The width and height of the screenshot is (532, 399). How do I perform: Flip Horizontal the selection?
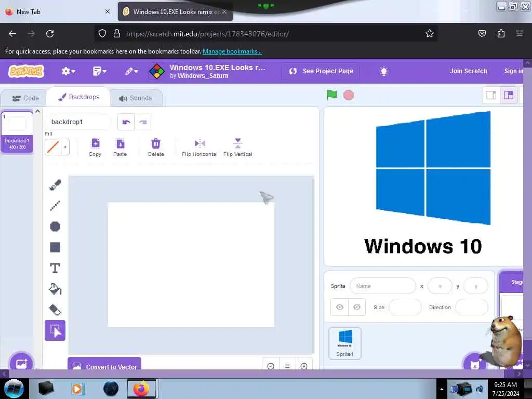click(199, 147)
